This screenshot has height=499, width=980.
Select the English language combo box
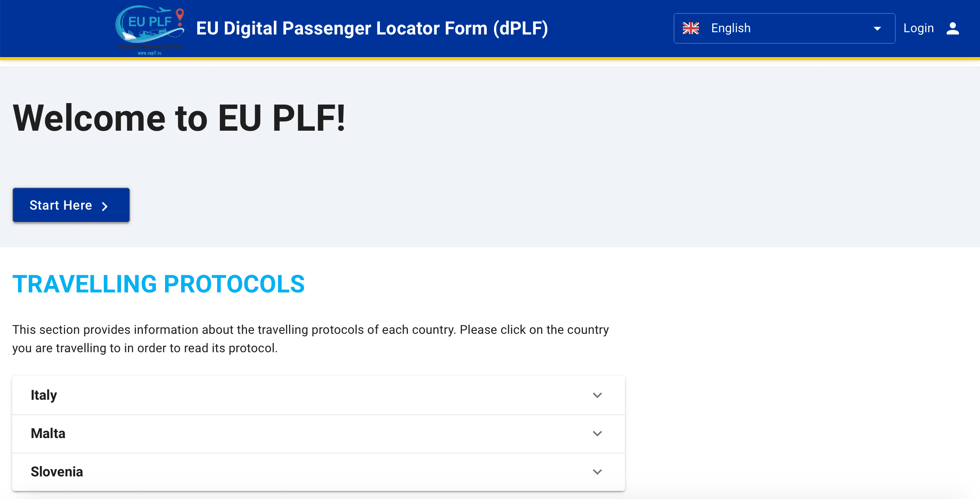pyautogui.click(x=784, y=28)
